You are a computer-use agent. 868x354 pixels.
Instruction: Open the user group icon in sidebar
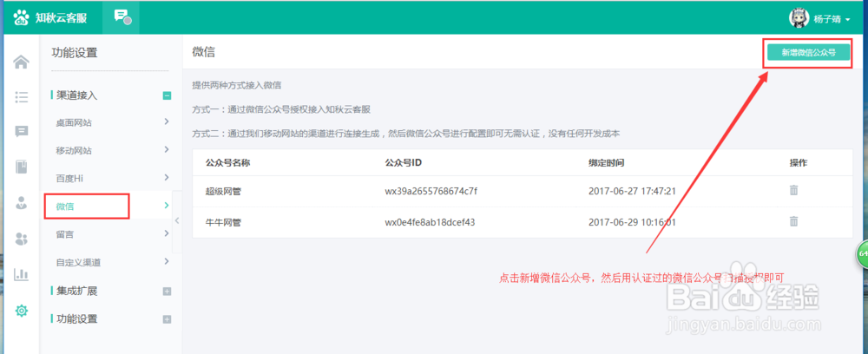[21, 239]
